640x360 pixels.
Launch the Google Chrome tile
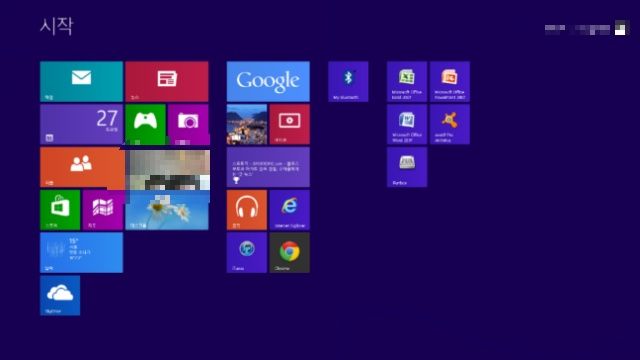290,253
